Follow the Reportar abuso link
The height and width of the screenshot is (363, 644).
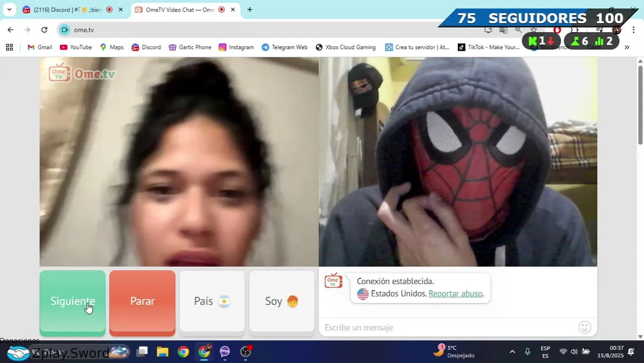click(455, 293)
